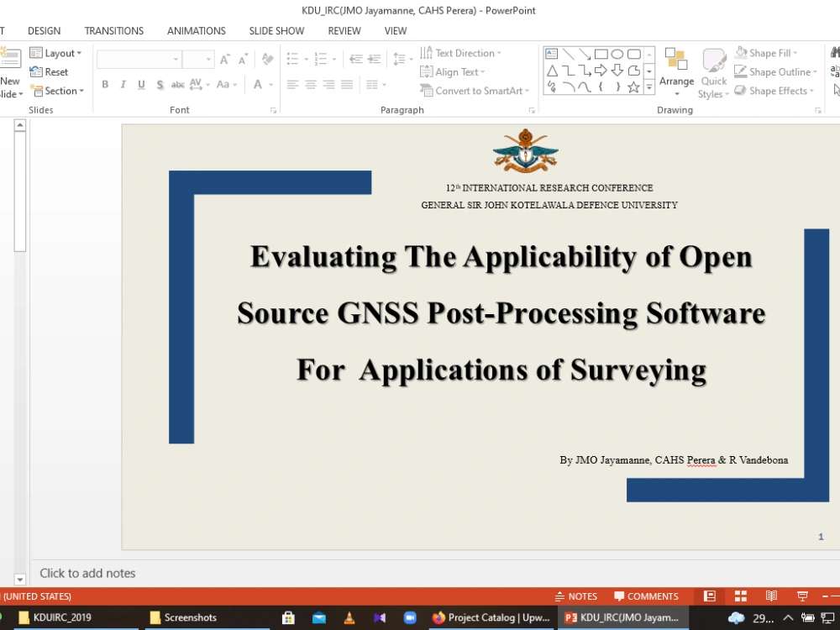Open the font size combo box
Image resolution: width=840 pixels, height=630 pixels.
click(x=198, y=59)
